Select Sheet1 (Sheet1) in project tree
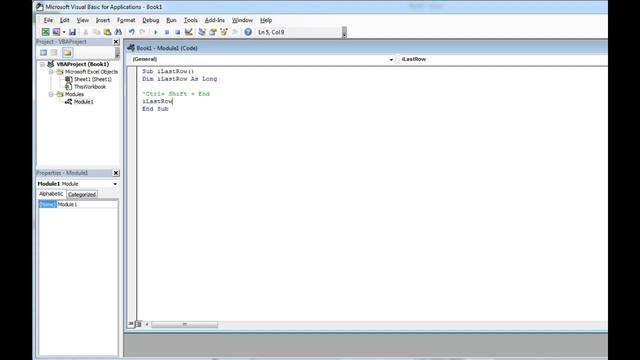 pyautogui.click(x=93, y=79)
